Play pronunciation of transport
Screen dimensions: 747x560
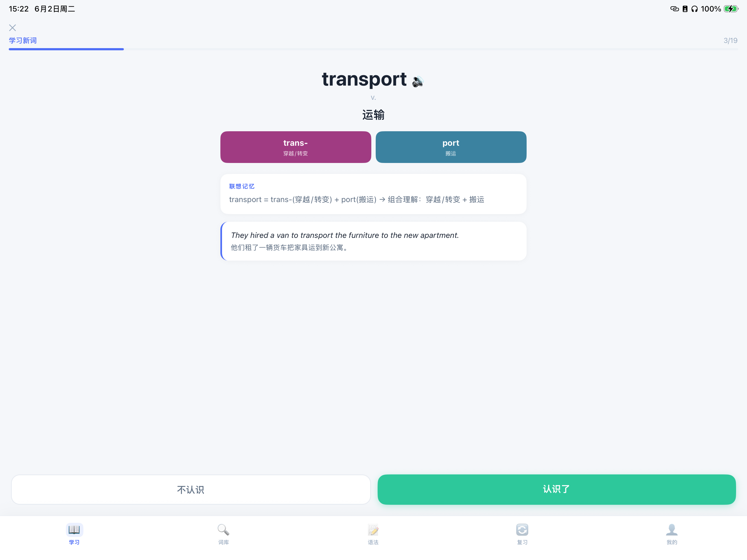(x=418, y=81)
